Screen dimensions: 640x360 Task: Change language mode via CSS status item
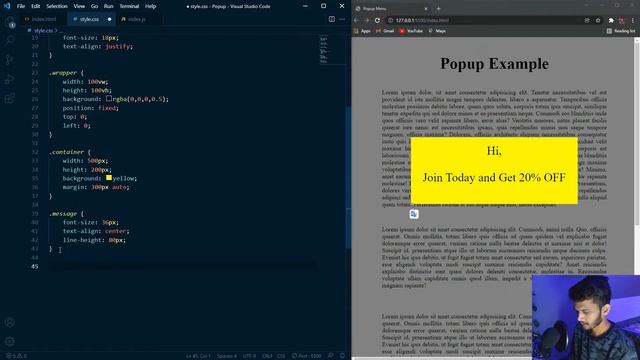[281, 356]
